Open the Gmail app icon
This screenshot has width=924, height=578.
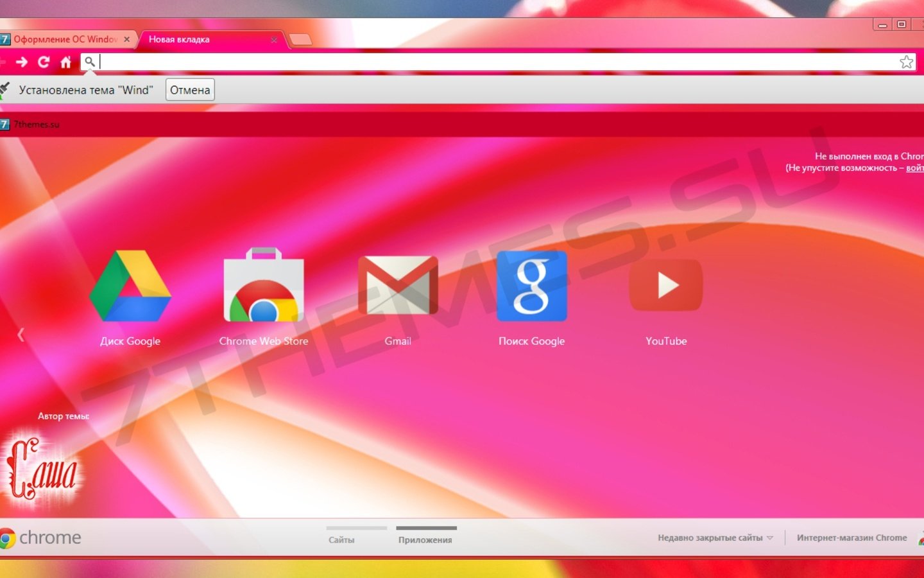coord(398,286)
